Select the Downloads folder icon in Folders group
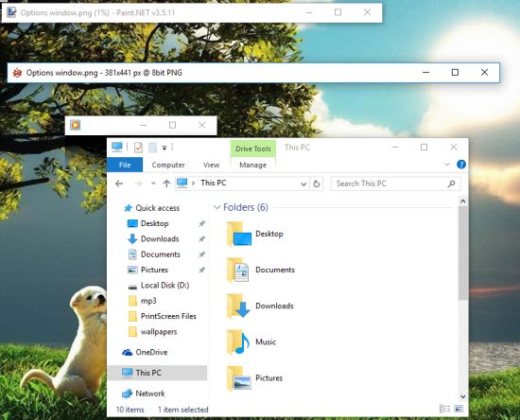The height and width of the screenshot is (420, 520). coord(238,306)
